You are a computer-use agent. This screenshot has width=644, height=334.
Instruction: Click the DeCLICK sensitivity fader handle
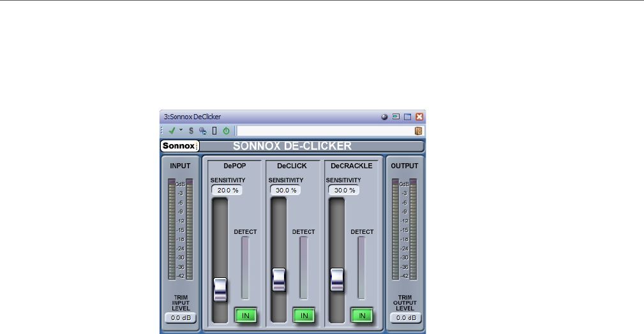[x=279, y=280]
